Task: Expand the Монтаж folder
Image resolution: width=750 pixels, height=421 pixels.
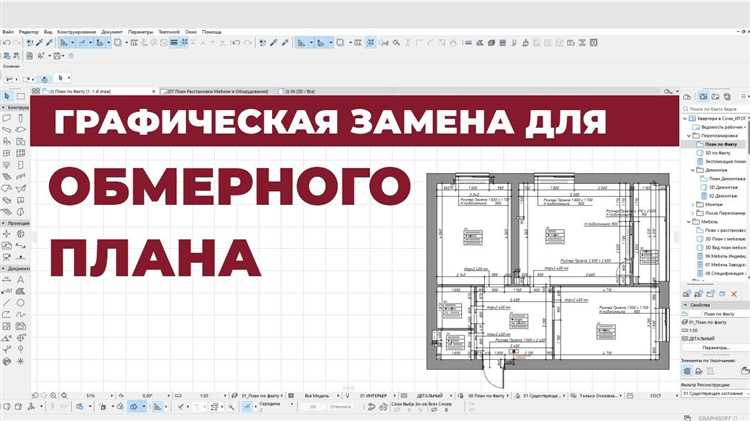Action: [693, 204]
